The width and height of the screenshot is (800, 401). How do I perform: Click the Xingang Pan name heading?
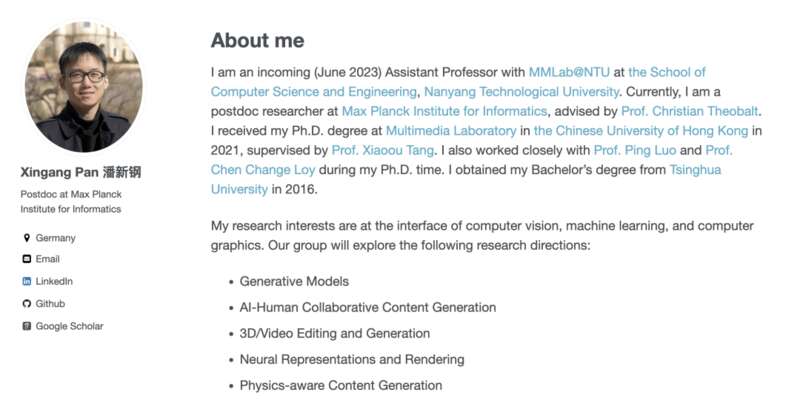81,172
